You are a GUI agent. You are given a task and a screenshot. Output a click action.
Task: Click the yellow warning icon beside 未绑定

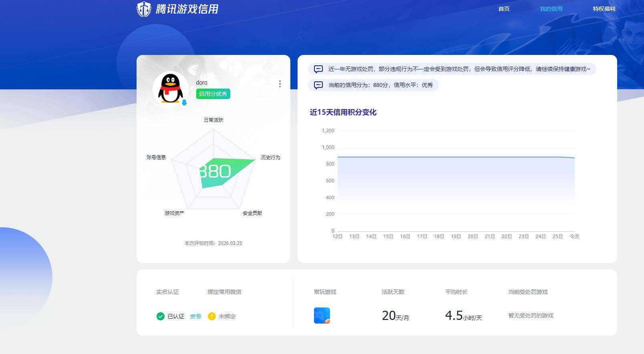(x=212, y=316)
